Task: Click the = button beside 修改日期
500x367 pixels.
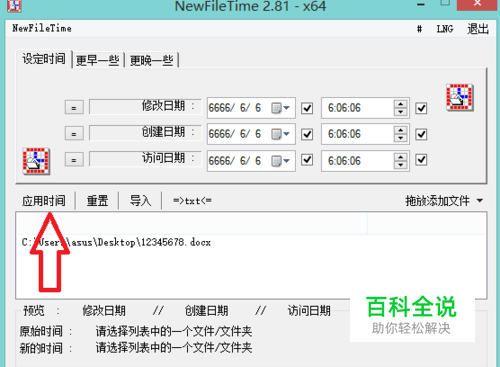Action: point(74,108)
